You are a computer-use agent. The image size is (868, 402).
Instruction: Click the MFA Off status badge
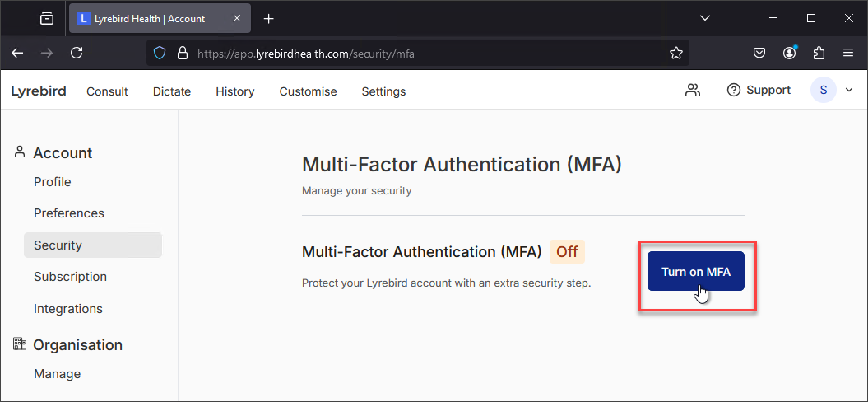click(x=568, y=252)
